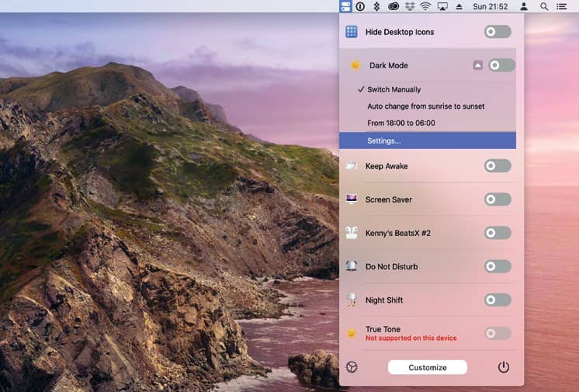The width and height of the screenshot is (579, 392).
Task: Click the Night Shift lamp icon
Action: point(351,300)
